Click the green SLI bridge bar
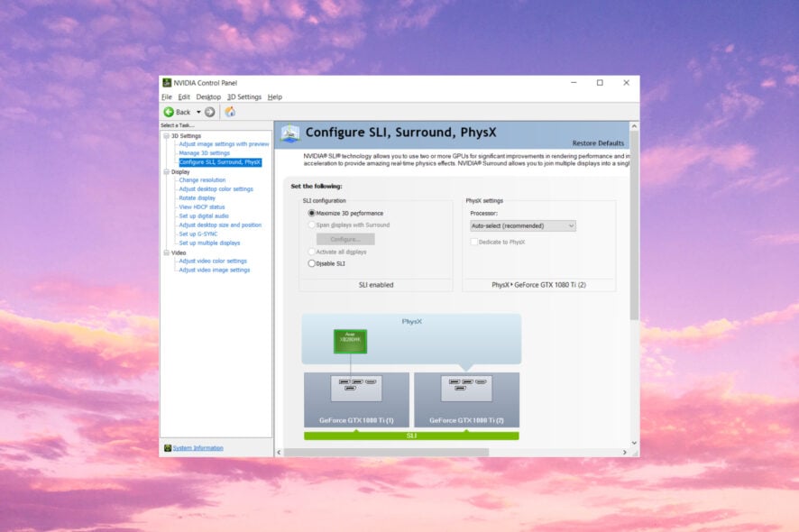 tap(411, 436)
